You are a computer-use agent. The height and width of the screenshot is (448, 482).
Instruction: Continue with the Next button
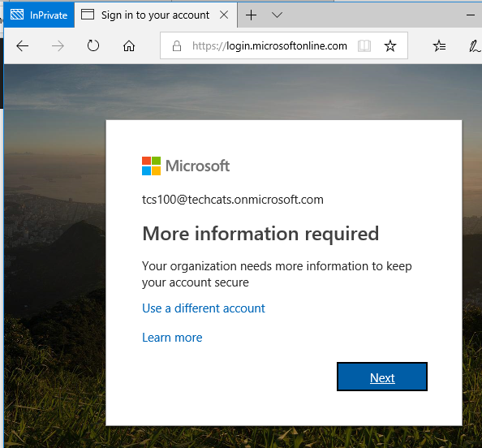(x=382, y=377)
